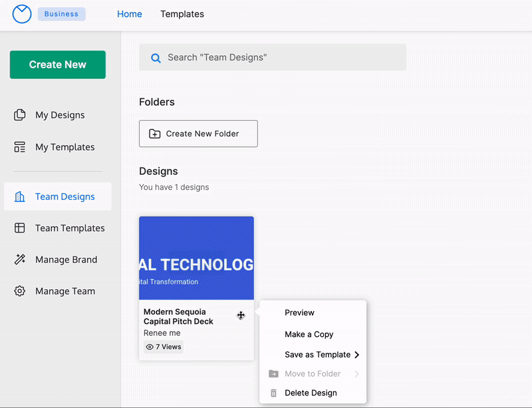Click the green Create New button
Screen dimensions: 532x408
point(58,64)
